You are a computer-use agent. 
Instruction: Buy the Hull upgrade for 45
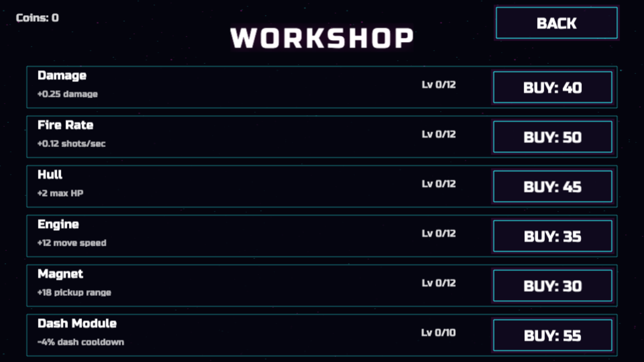click(552, 187)
